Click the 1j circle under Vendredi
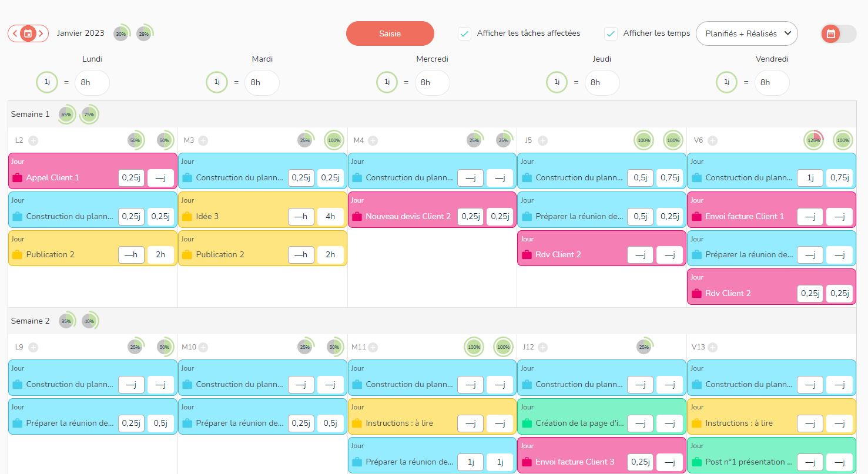The height and width of the screenshot is (474, 868). click(x=727, y=82)
